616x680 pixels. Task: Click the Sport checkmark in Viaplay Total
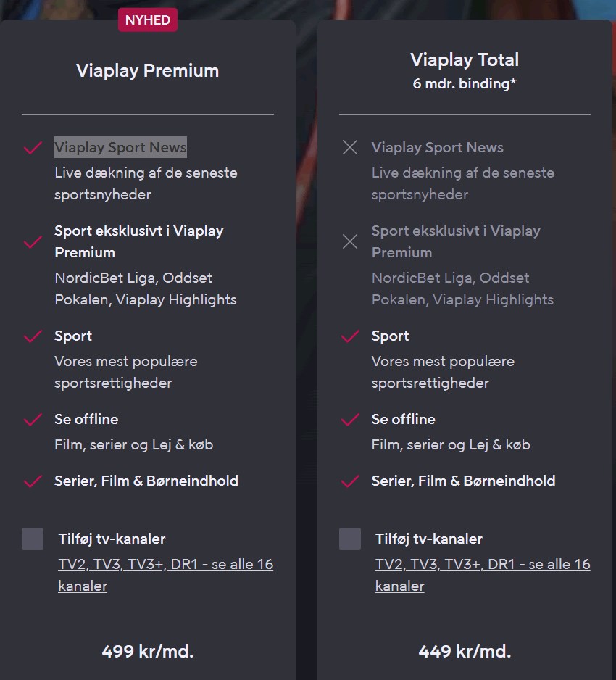click(x=350, y=336)
